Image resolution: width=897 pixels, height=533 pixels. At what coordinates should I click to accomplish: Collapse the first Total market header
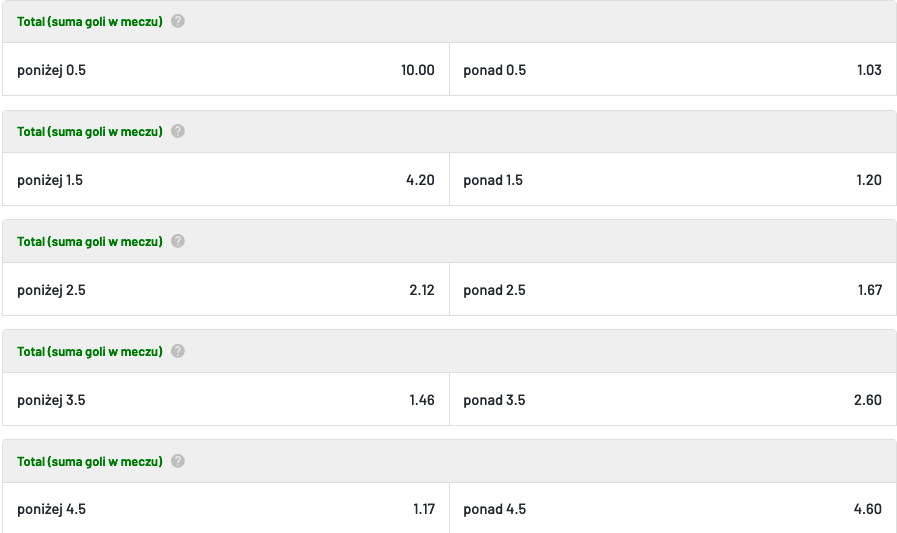tap(449, 21)
